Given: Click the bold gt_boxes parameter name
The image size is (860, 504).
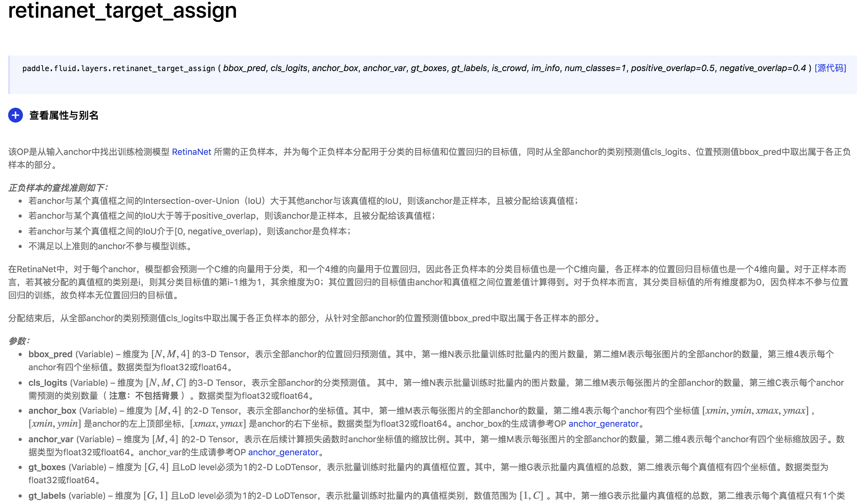Looking at the screenshot, I should tap(47, 467).
